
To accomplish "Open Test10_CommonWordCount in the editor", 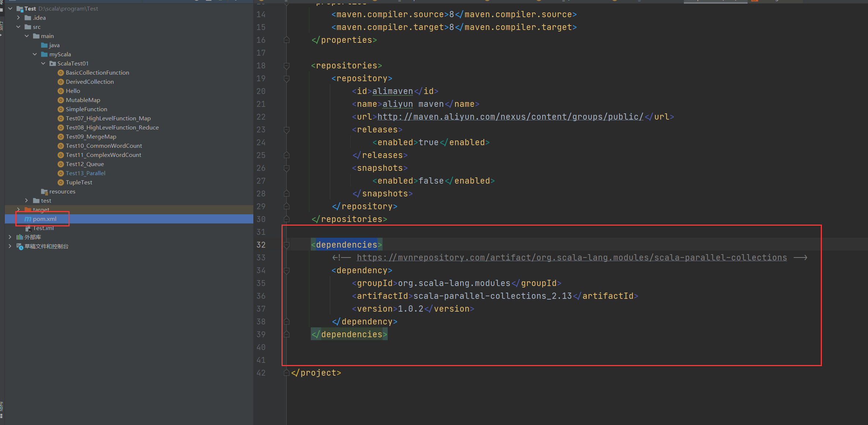I will pos(104,146).
